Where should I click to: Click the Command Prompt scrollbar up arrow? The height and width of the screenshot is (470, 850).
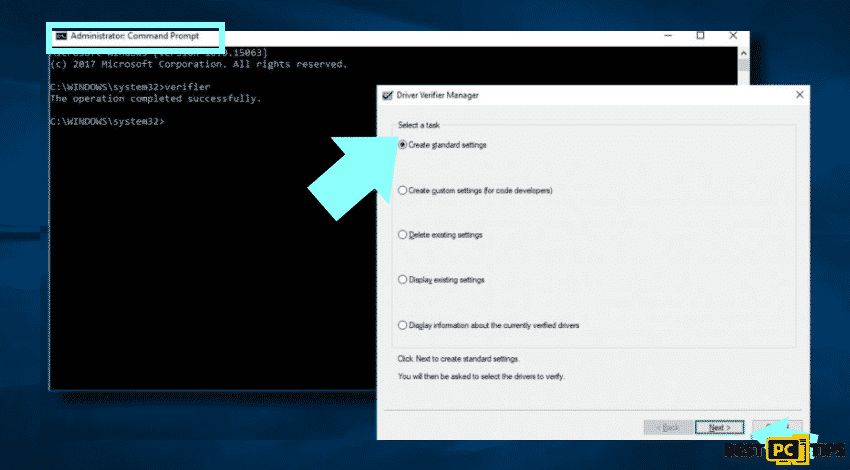point(743,53)
